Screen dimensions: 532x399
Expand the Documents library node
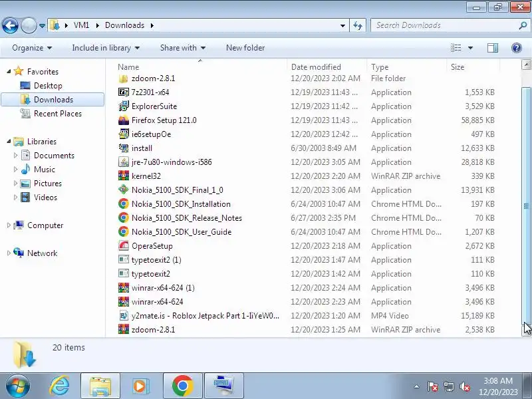coord(15,156)
